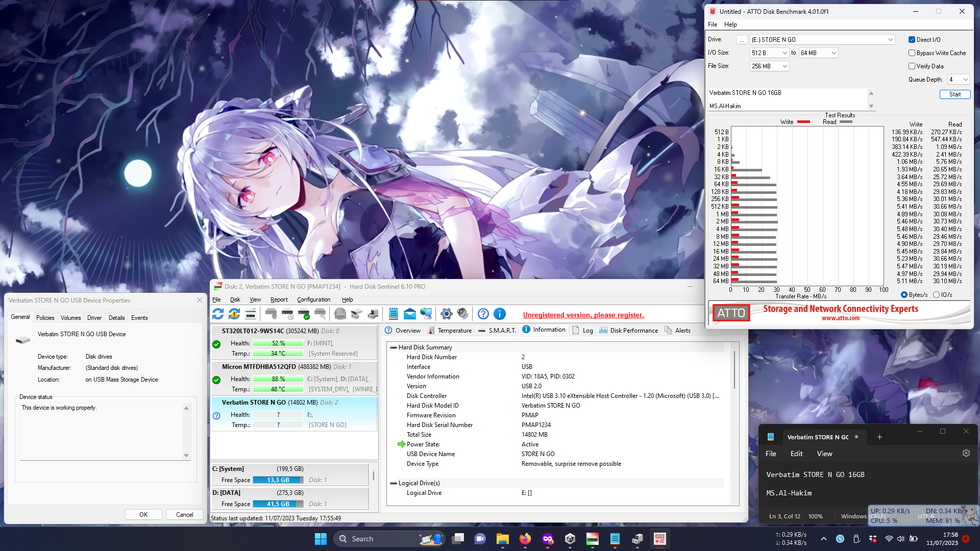Click the blue info about toolbar icon
This screenshot has height=551, width=980.
point(500,314)
